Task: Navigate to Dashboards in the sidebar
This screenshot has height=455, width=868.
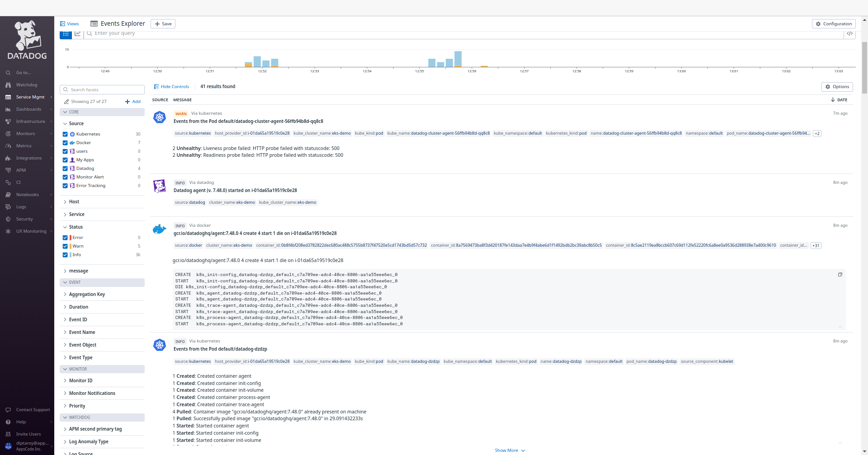Action: 28,109
